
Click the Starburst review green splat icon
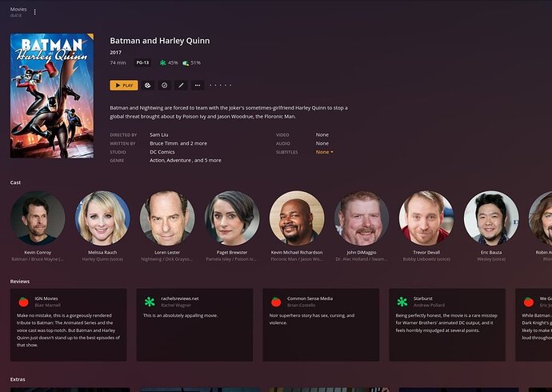[x=402, y=302]
